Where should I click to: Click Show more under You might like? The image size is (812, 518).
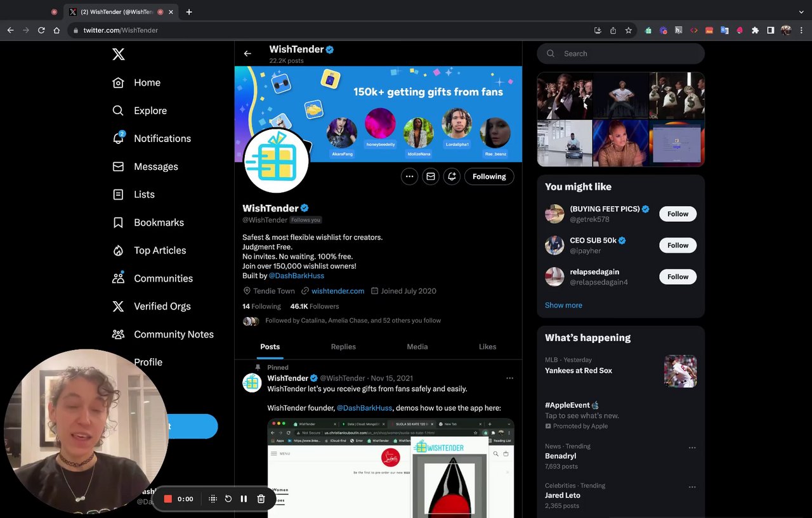(x=563, y=305)
